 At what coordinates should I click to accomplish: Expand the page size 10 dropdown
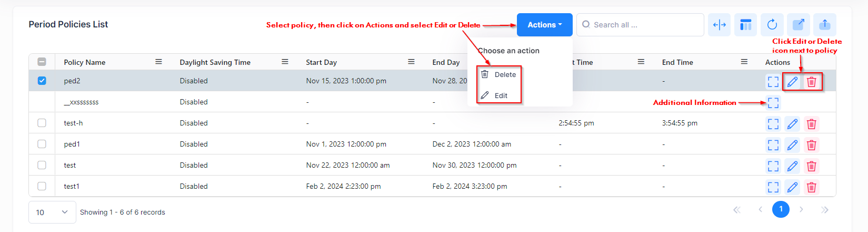[52, 212]
